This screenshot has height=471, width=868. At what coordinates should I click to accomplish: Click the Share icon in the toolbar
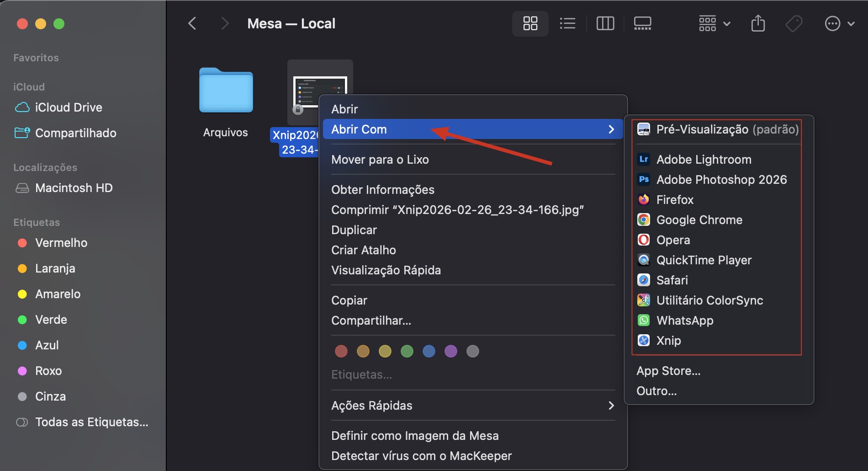tap(758, 23)
